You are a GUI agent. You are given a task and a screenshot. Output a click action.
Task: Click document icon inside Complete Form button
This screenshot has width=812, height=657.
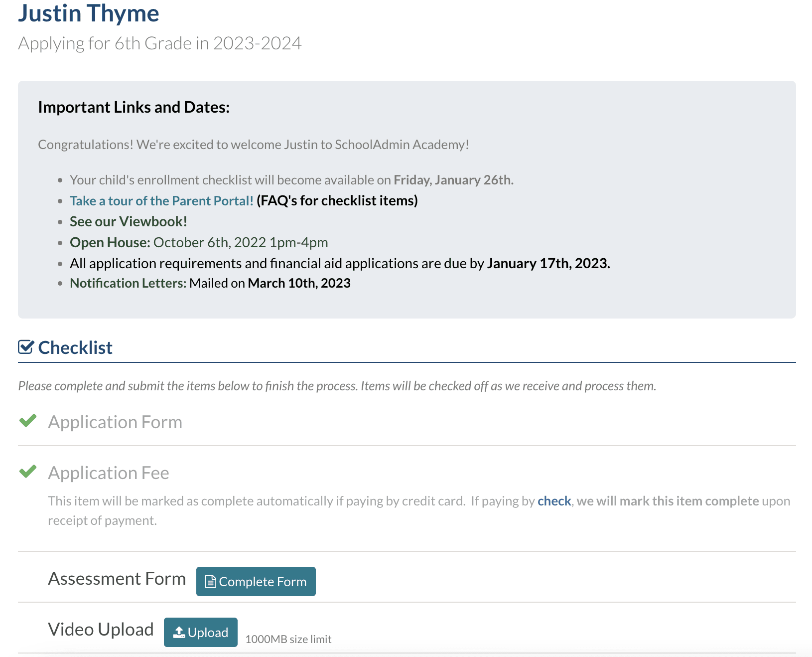click(210, 582)
